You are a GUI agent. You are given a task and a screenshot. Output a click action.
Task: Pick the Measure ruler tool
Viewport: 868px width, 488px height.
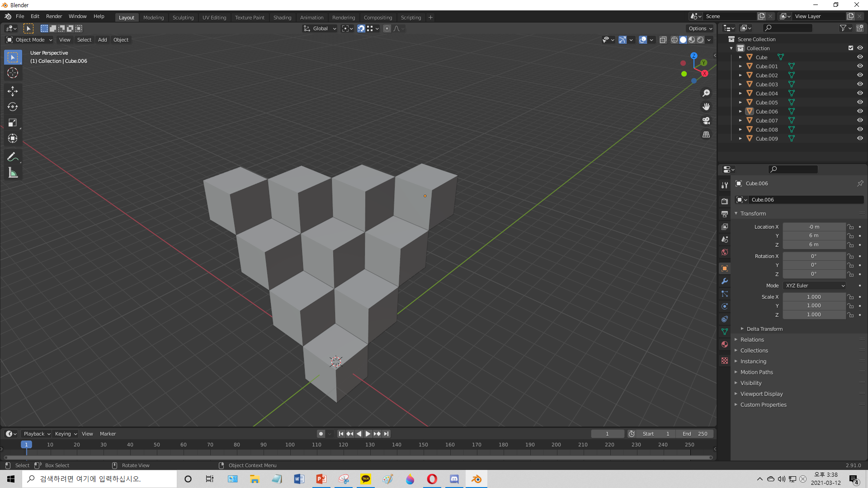[13, 173]
